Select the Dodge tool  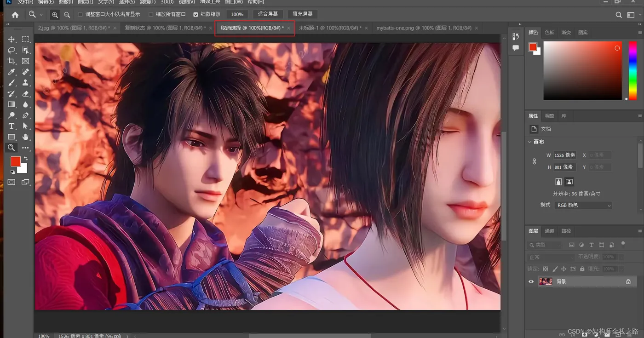click(x=11, y=115)
